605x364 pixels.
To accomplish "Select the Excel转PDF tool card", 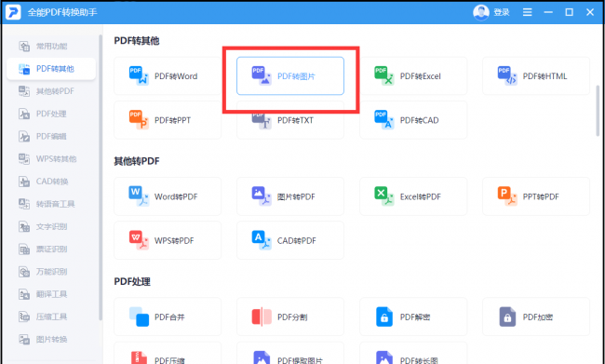I will (x=413, y=196).
